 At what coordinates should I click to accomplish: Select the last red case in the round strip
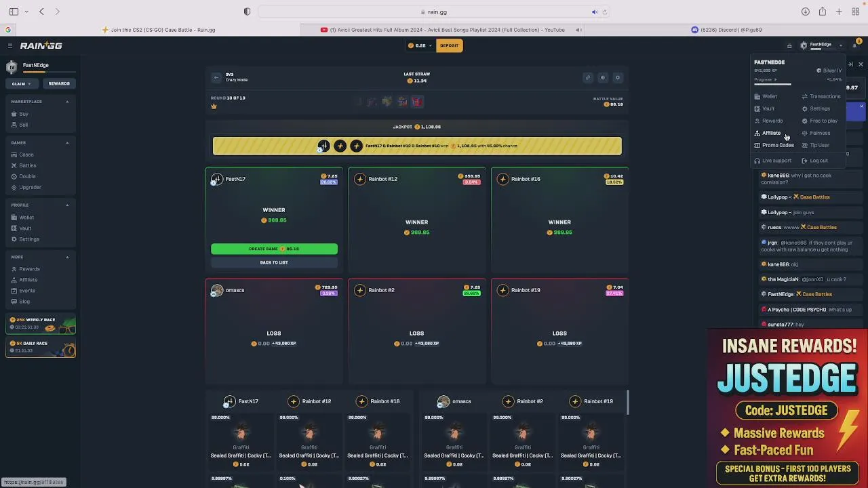pos(416,102)
